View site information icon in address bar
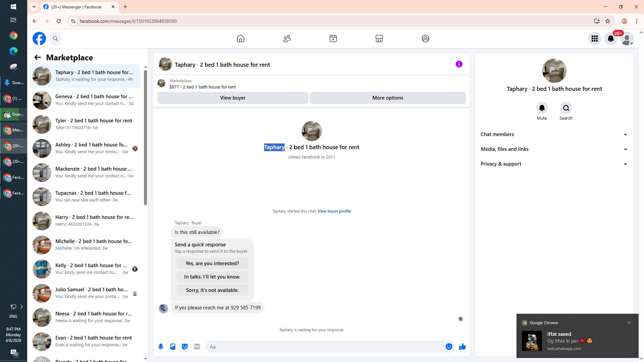The image size is (644, 362). point(73,21)
